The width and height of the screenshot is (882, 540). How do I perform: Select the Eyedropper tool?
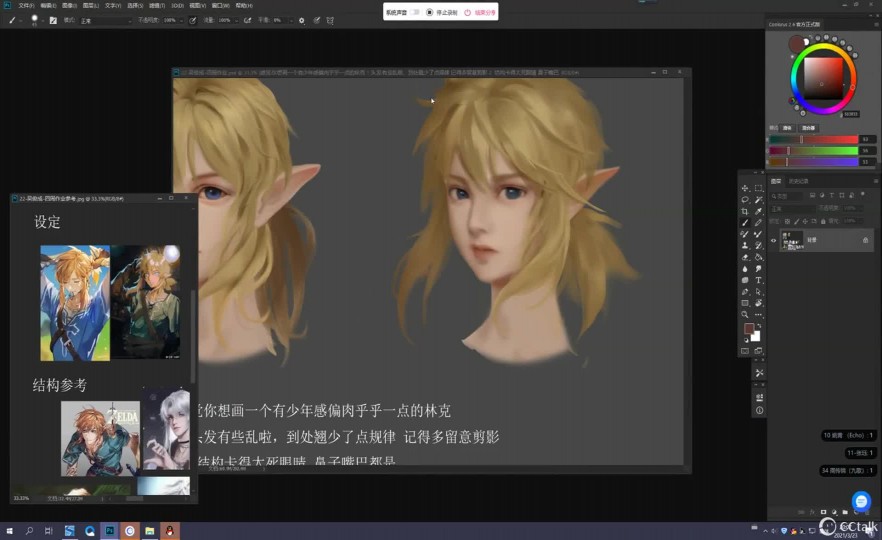[758, 212]
